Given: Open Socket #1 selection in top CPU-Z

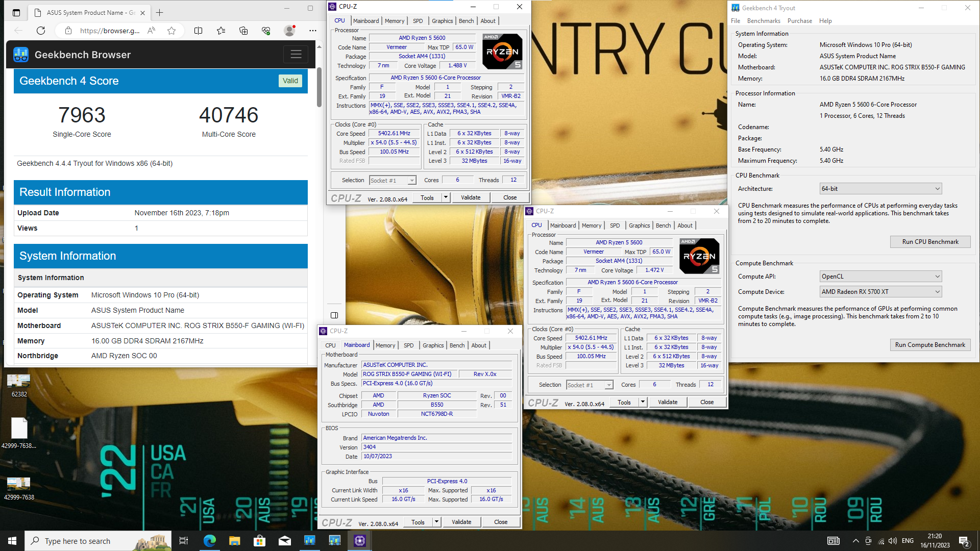Looking at the screenshot, I should click(393, 180).
